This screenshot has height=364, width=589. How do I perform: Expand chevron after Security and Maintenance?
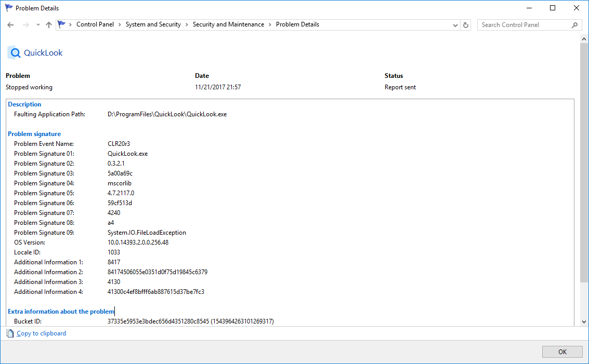click(x=270, y=25)
